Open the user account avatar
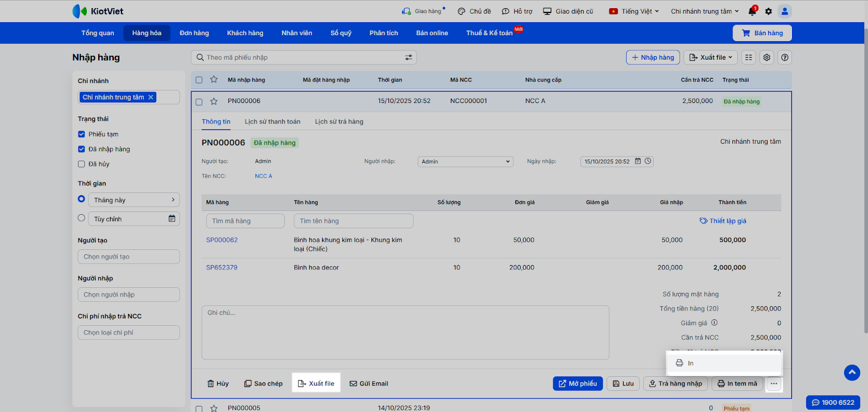The image size is (868, 412). coord(784,11)
